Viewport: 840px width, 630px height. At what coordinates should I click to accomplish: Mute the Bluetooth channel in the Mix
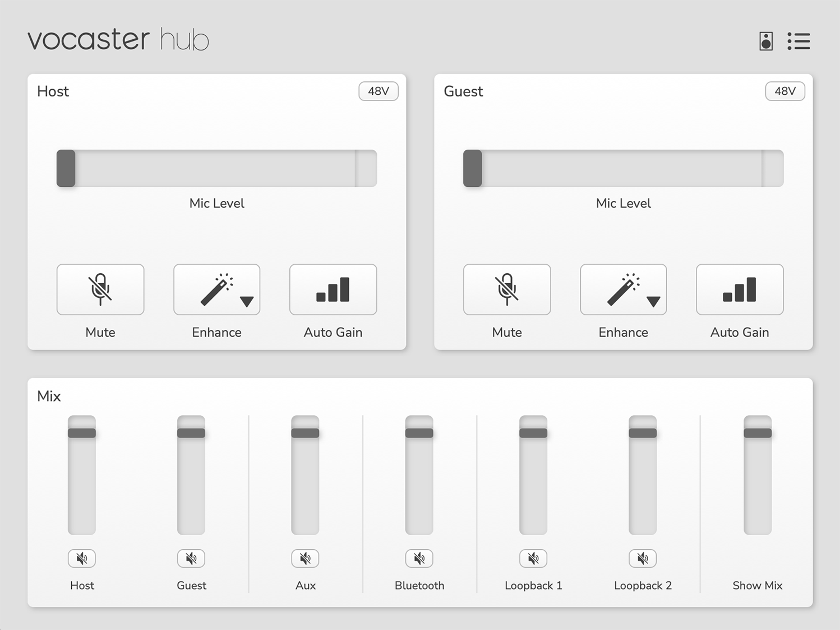(419, 558)
